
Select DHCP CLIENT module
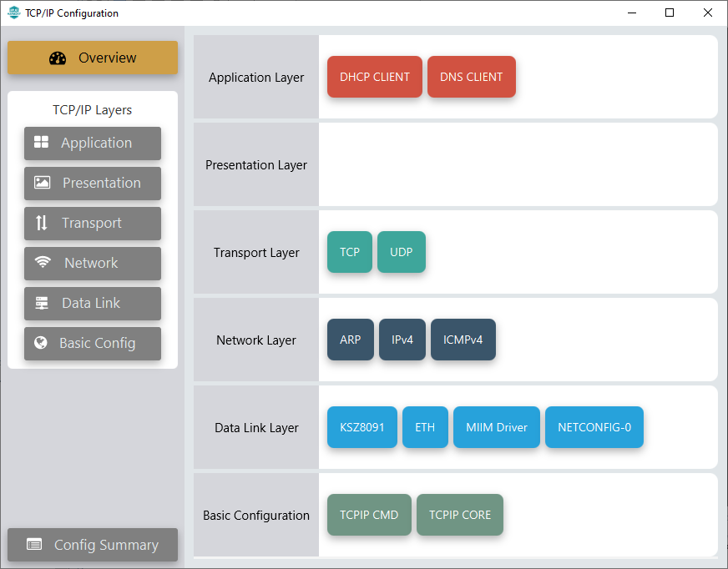tap(375, 77)
